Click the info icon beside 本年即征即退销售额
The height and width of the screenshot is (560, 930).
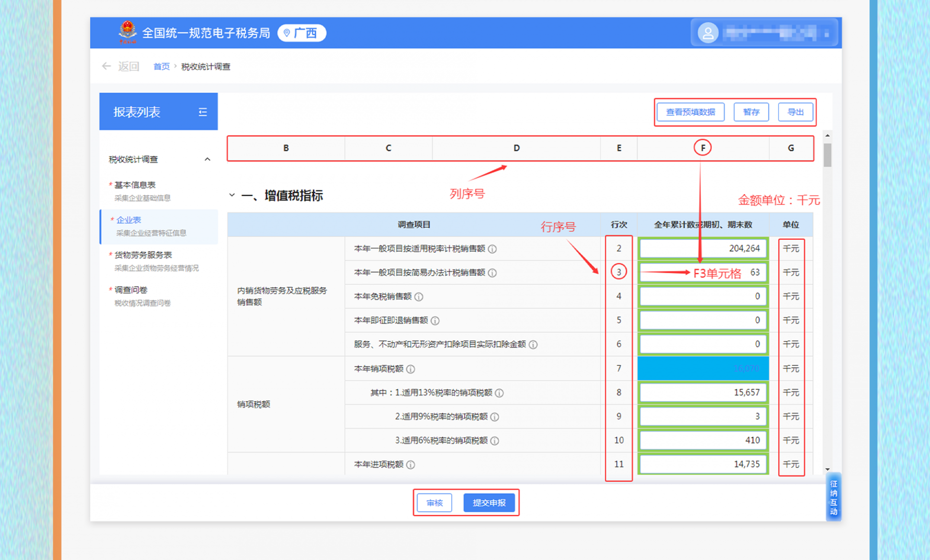tap(434, 320)
